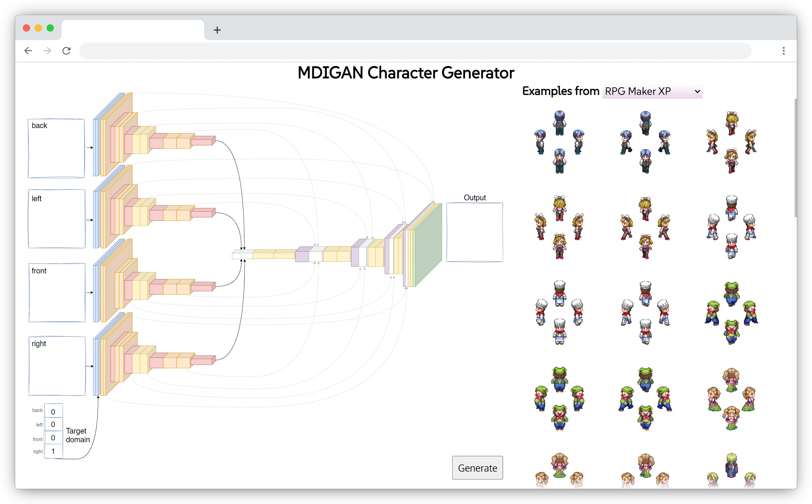The image size is (812, 504).
Task: Click the left image upload box
Action: [57, 219]
